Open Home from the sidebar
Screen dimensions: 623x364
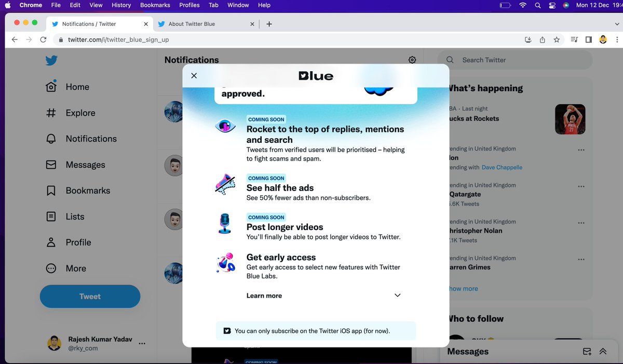click(x=67, y=87)
